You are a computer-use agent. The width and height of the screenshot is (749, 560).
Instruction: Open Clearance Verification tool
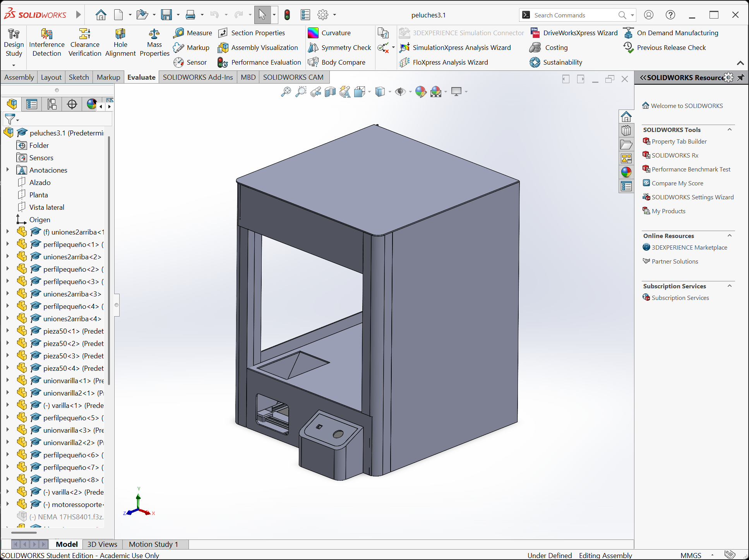[x=85, y=43]
